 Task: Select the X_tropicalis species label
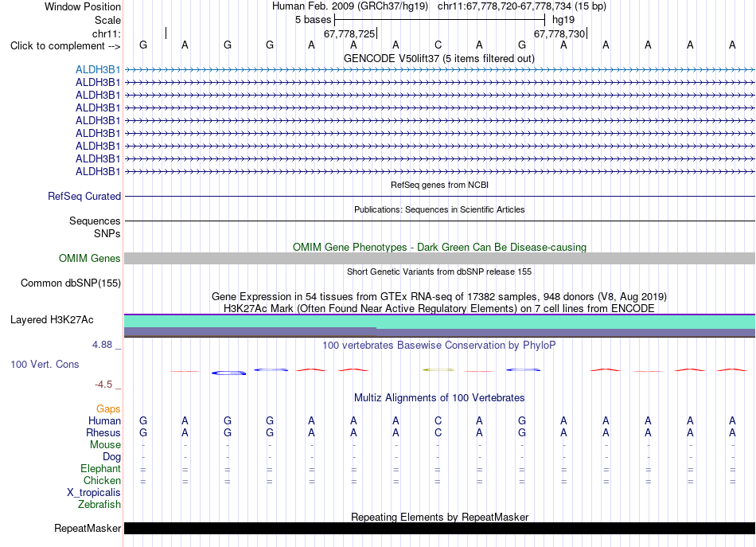(x=94, y=493)
